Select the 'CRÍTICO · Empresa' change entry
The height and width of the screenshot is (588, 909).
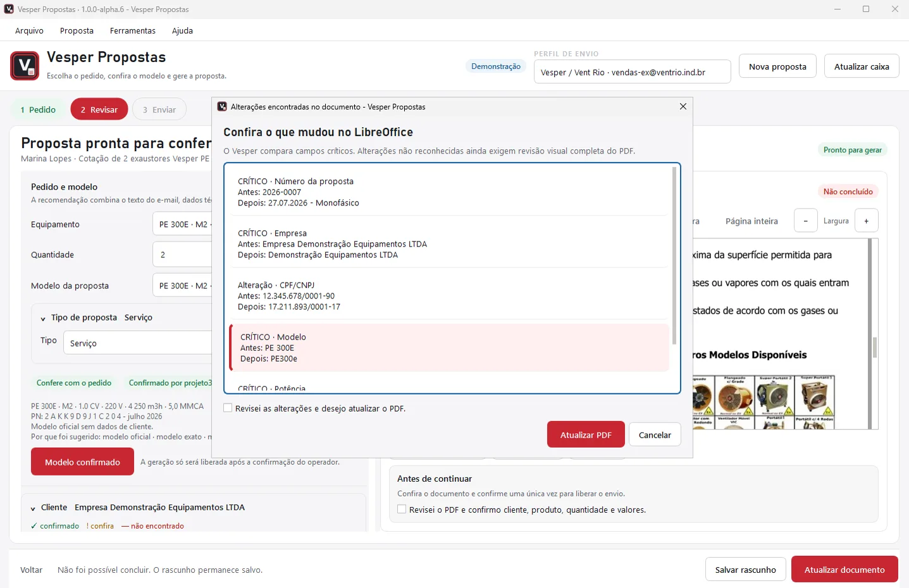[448, 243]
